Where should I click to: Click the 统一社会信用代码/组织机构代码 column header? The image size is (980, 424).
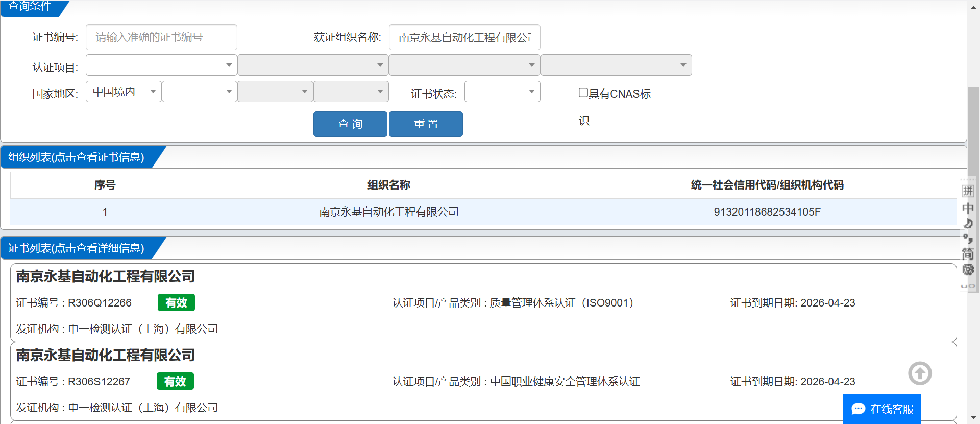[767, 185]
